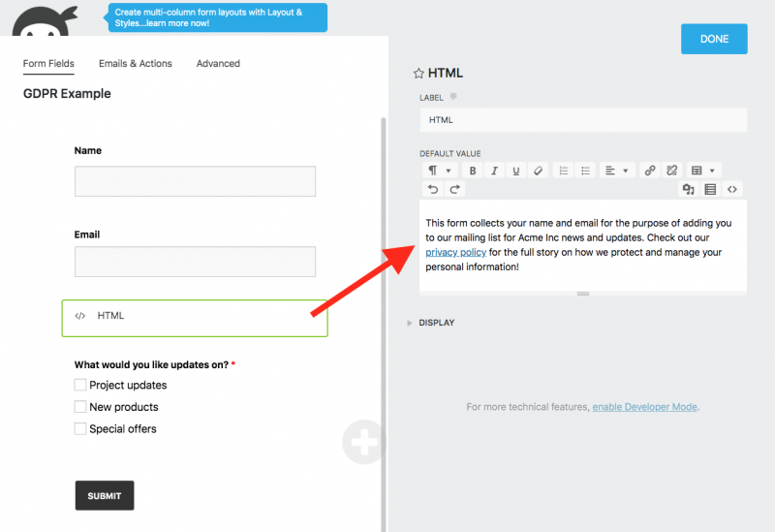775x532 pixels.
Task: Click the undo arrow icon
Action: point(433,189)
